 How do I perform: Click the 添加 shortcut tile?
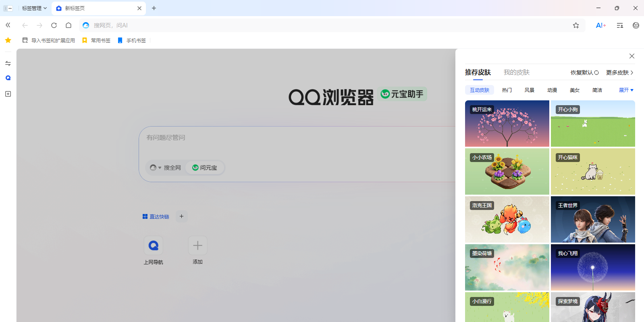pyautogui.click(x=197, y=251)
